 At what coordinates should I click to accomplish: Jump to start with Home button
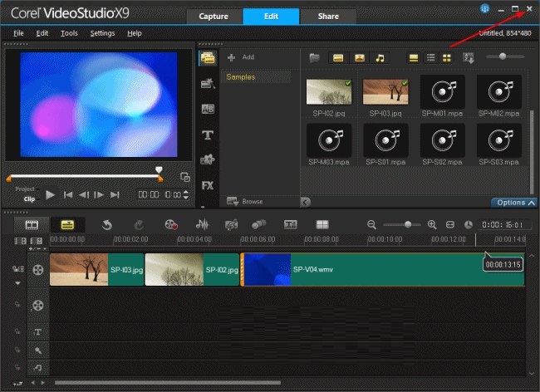point(68,195)
